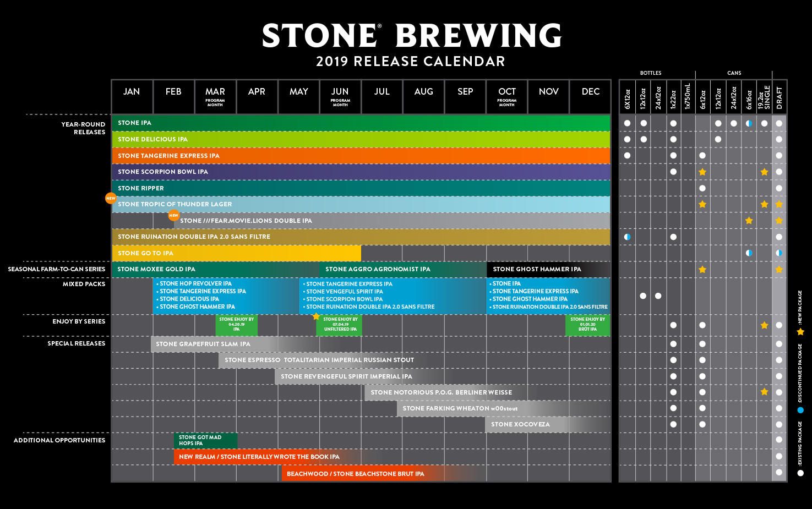Click the Stone Ruination Double IPA 2.0 bar
The image size is (812, 509).
361,237
